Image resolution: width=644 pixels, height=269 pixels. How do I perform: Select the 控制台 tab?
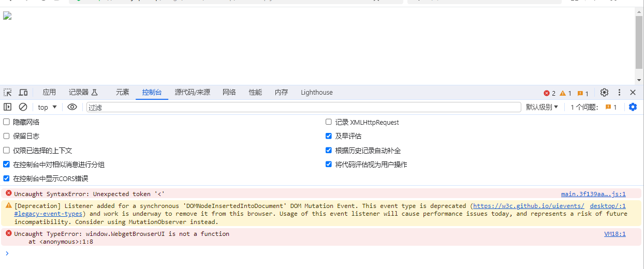pos(152,93)
